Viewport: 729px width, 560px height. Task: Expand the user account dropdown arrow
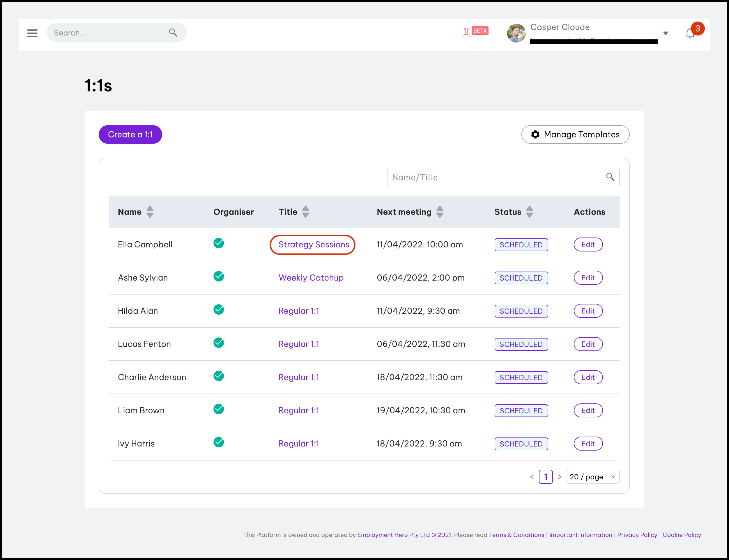(x=665, y=33)
